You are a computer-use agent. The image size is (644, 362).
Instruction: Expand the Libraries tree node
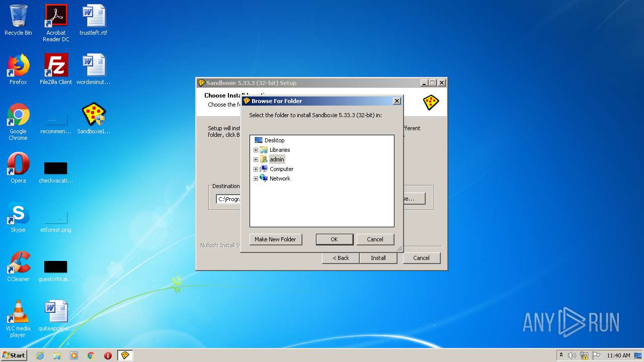[x=256, y=150]
